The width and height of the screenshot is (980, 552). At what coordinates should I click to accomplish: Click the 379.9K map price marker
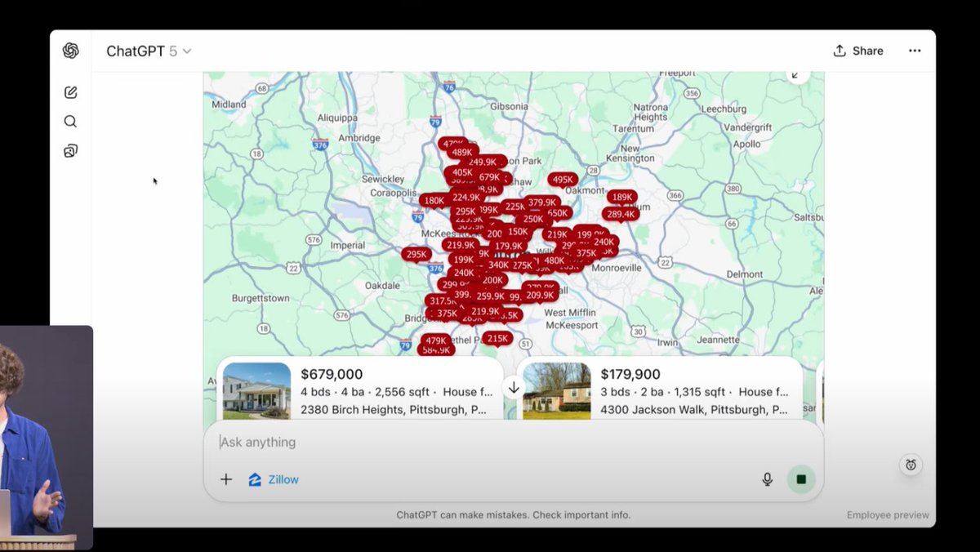541,203
